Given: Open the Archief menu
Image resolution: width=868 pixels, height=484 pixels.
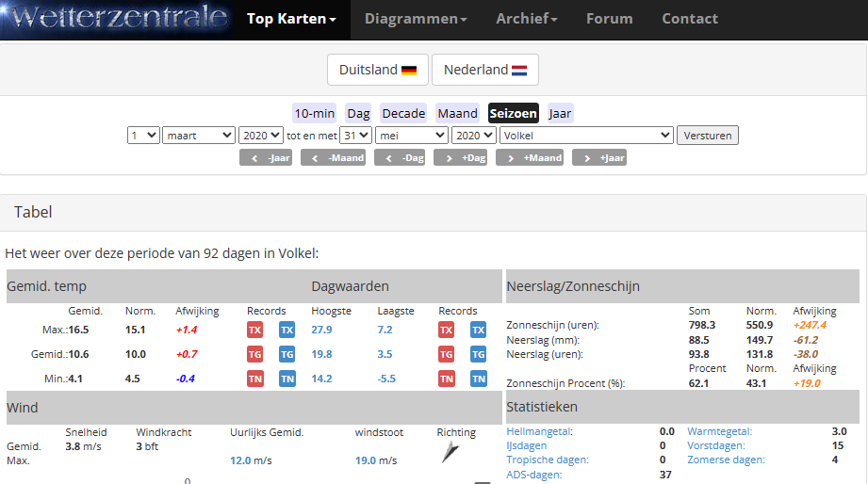Looking at the screenshot, I should 527,19.
